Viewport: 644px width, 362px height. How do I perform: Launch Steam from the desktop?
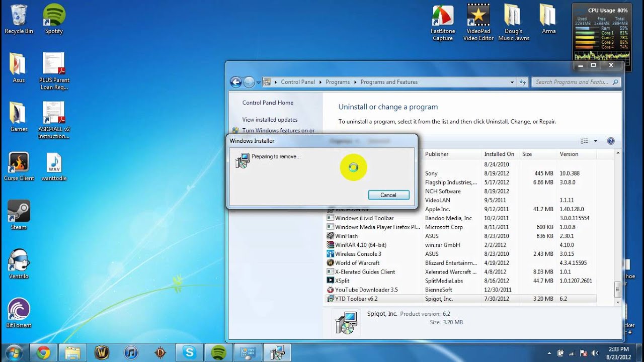click(19, 215)
